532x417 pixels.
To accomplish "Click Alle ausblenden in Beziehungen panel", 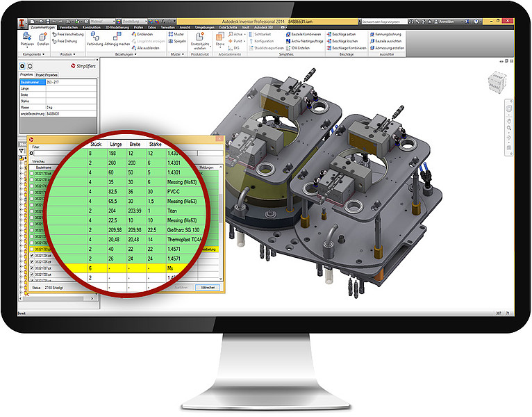I will 146,48.
